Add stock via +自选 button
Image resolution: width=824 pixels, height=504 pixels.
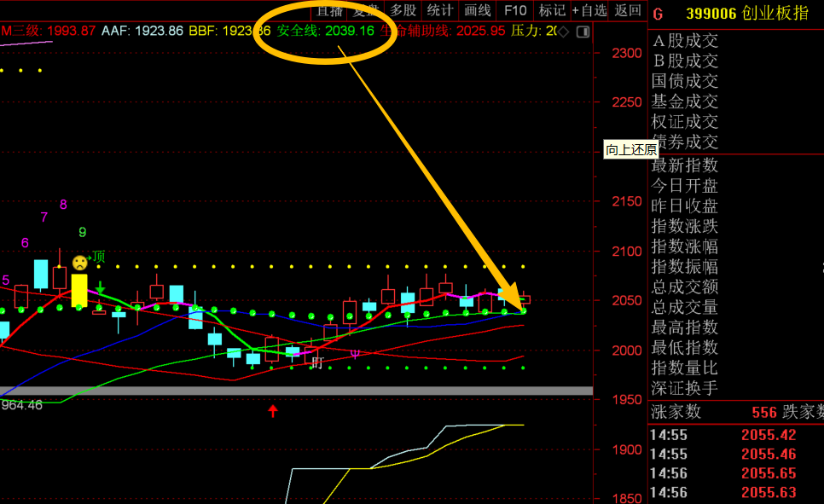589,10
